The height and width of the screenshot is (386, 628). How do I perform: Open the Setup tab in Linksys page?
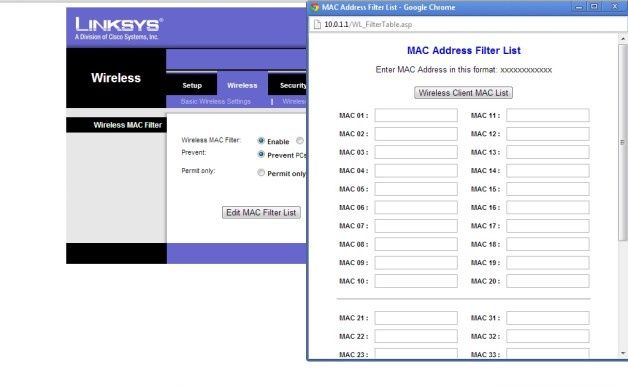coord(192,85)
